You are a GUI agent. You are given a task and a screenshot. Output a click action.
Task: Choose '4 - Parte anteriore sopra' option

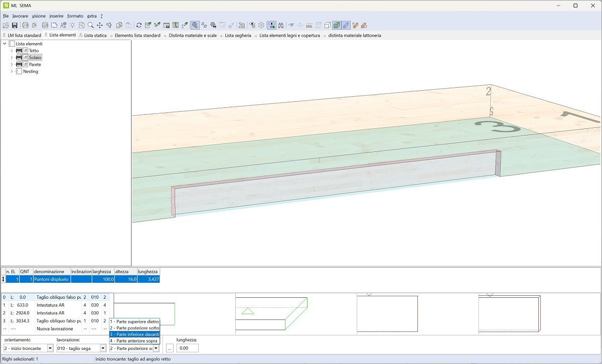[x=134, y=341]
